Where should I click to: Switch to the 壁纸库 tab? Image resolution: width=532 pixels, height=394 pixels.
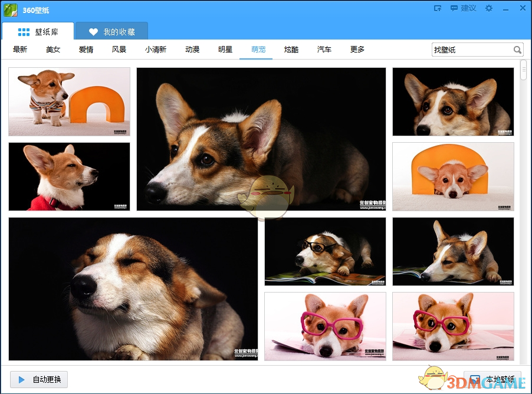(38, 32)
